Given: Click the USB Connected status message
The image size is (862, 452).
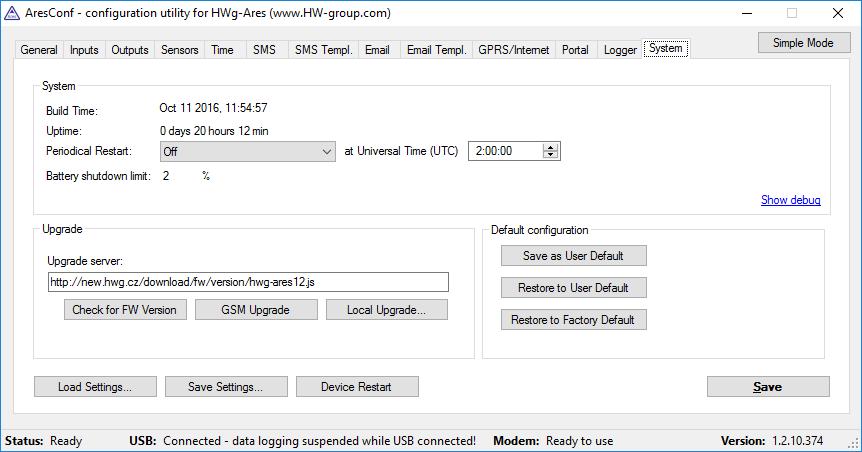Looking at the screenshot, I should (x=302, y=441).
